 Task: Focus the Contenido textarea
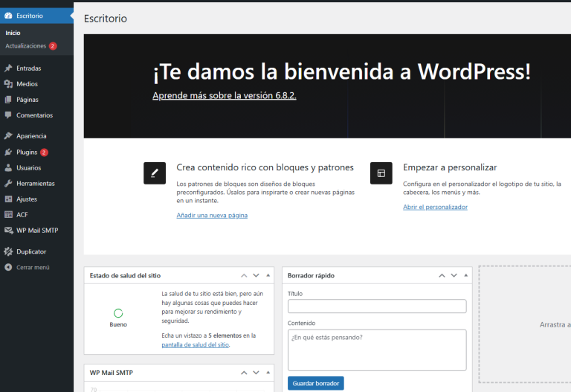(x=377, y=350)
